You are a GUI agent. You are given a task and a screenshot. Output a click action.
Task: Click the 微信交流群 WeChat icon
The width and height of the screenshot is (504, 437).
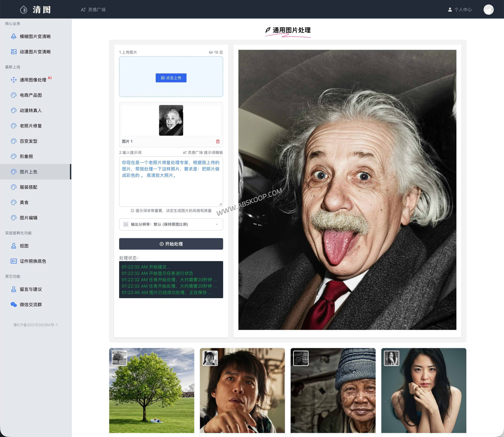tap(14, 304)
